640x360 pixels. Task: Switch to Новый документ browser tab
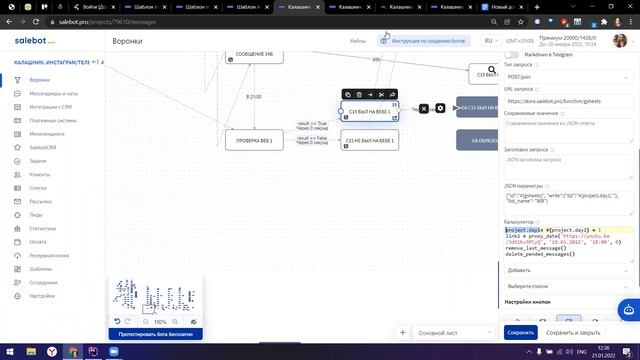point(502,7)
